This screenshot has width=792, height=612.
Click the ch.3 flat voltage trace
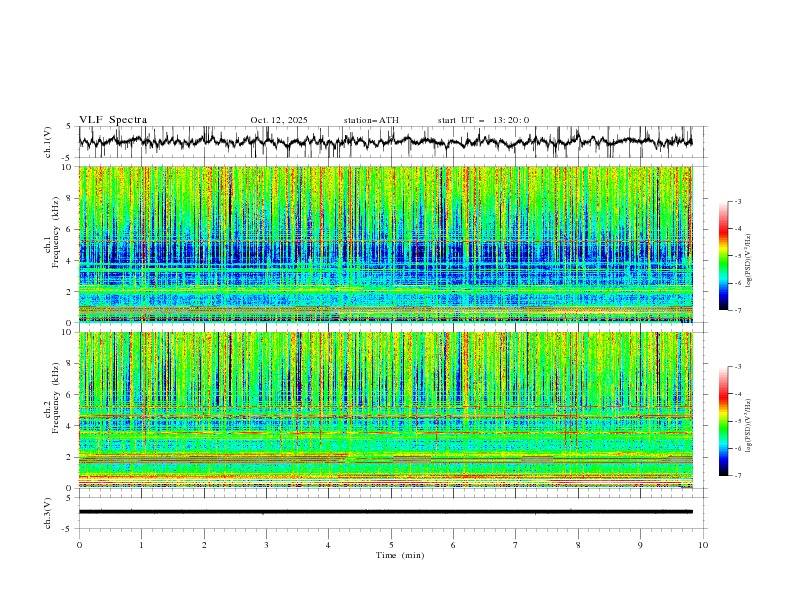click(x=385, y=512)
